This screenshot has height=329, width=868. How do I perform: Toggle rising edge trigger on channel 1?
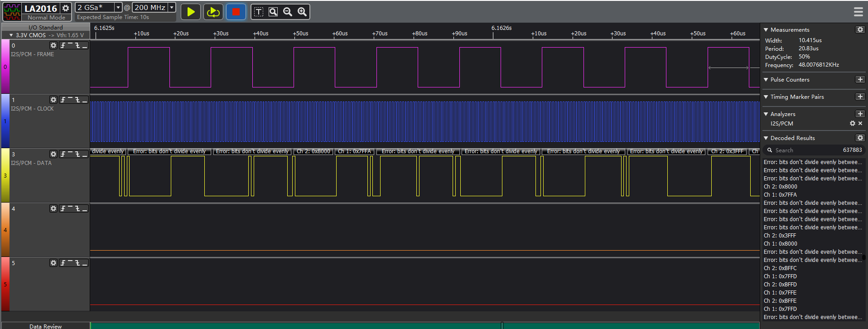tap(63, 100)
